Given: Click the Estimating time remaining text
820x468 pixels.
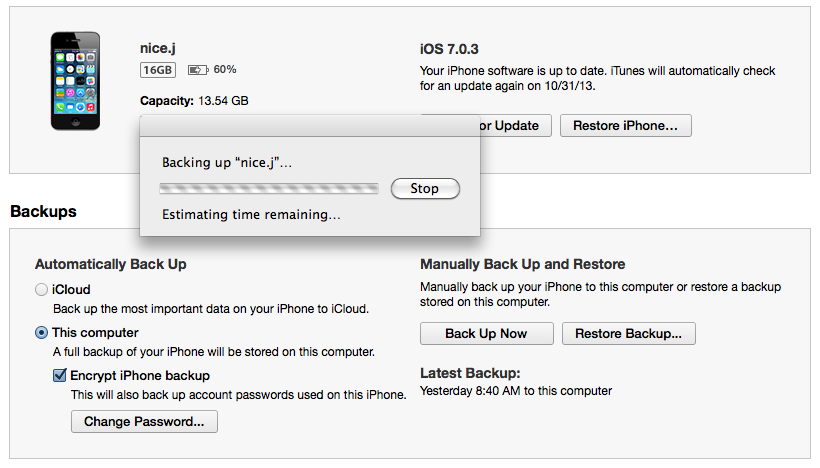Looking at the screenshot, I should pyautogui.click(x=251, y=215).
